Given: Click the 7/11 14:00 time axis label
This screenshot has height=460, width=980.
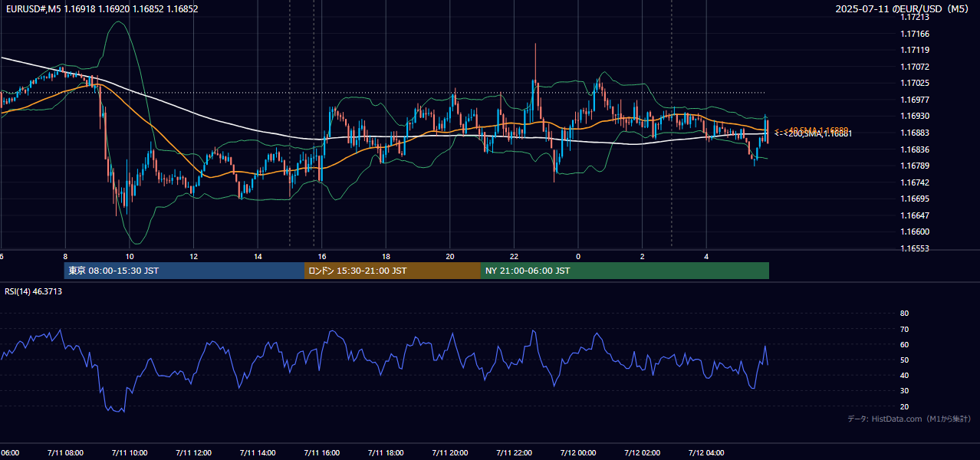Looking at the screenshot, I should point(258,453).
